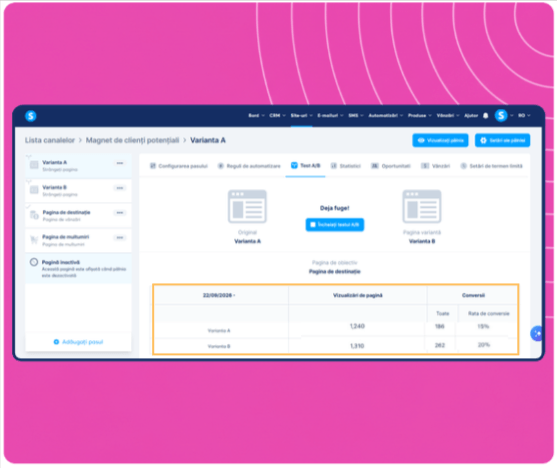Expand the Site-uri menu
The width and height of the screenshot is (557, 468).
[301, 115]
